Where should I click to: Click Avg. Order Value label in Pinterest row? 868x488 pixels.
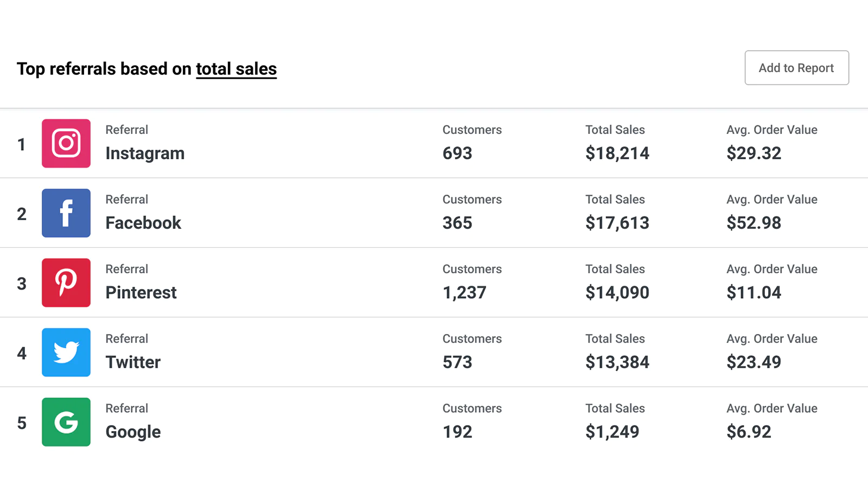click(772, 269)
